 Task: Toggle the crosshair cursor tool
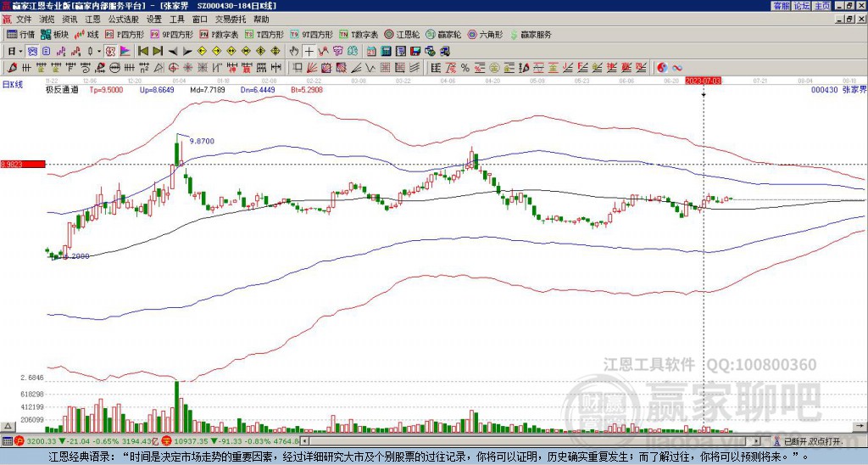point(309,52)
